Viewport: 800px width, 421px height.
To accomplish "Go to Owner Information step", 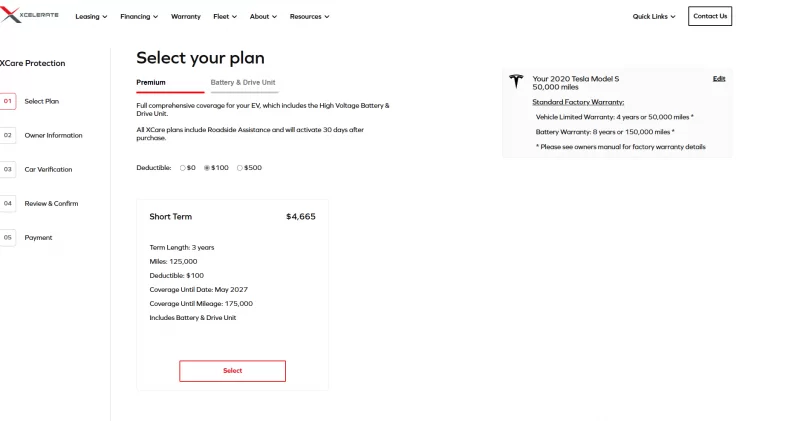I will 53,135.
